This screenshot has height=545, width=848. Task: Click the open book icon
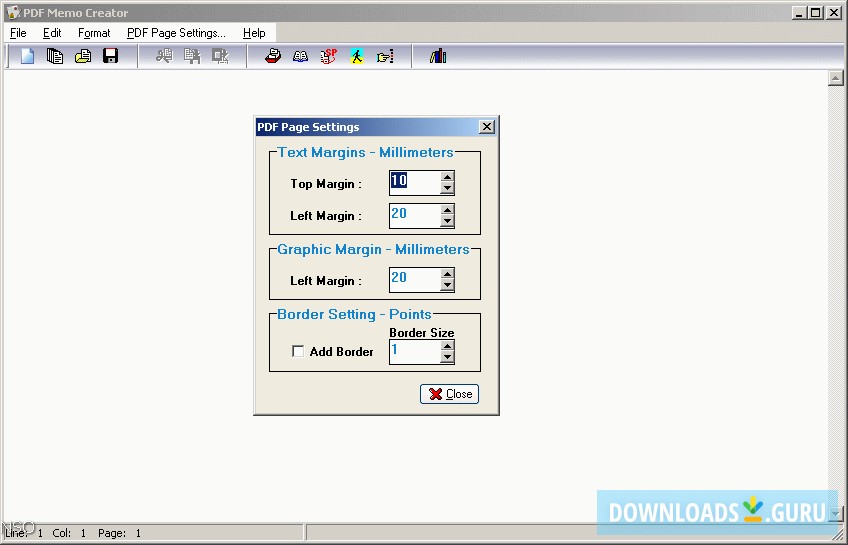click(x=301, y=56)
